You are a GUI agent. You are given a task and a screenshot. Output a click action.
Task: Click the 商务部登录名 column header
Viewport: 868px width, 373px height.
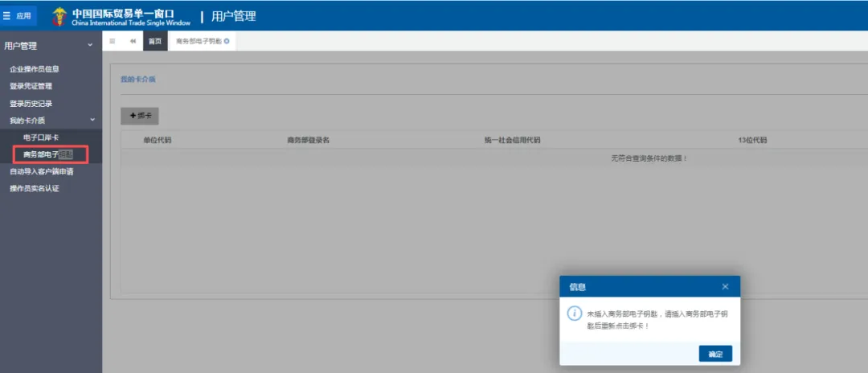coord(309,140)
